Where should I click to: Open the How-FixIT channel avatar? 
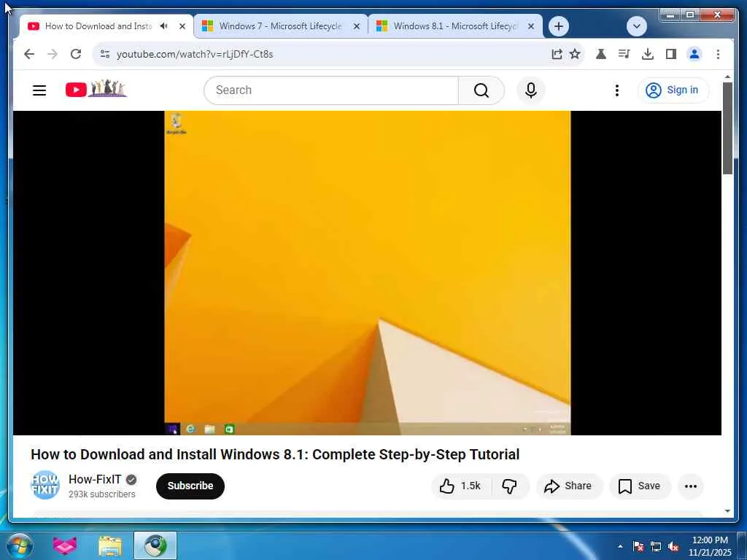point(45,485)
